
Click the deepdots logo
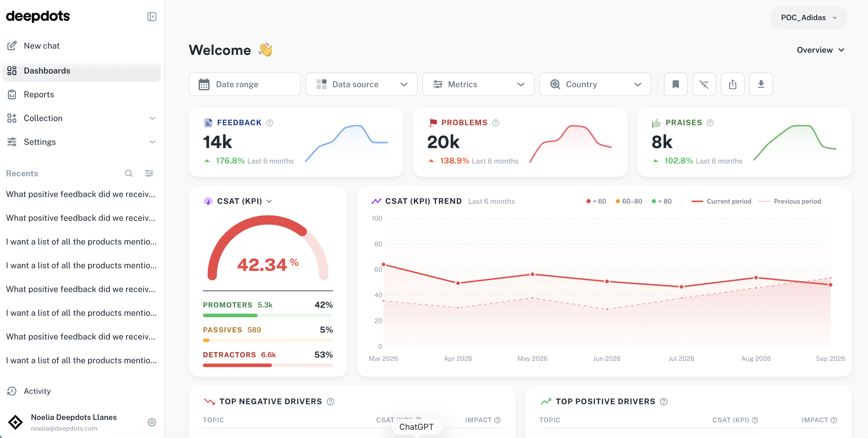(38, 16)
